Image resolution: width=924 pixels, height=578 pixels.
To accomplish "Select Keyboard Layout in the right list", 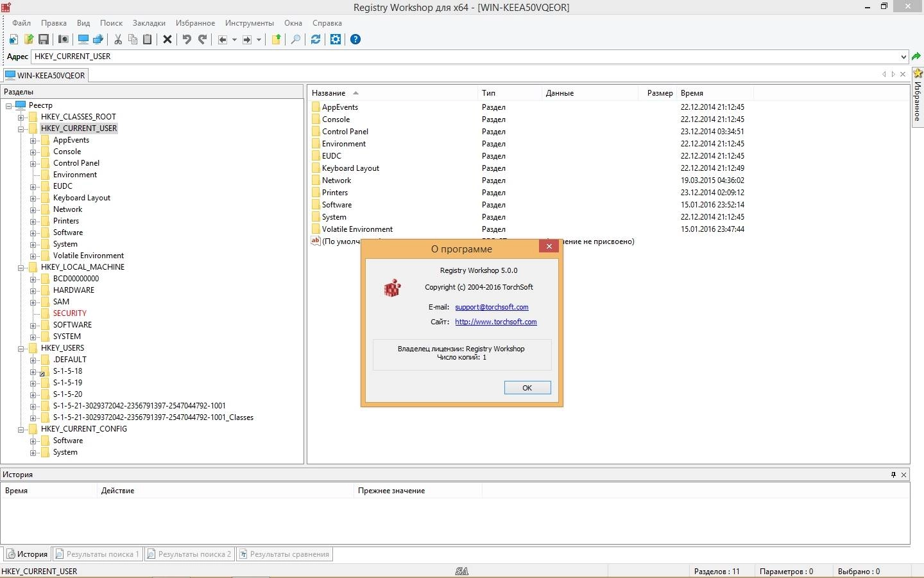I will point(350,168).
